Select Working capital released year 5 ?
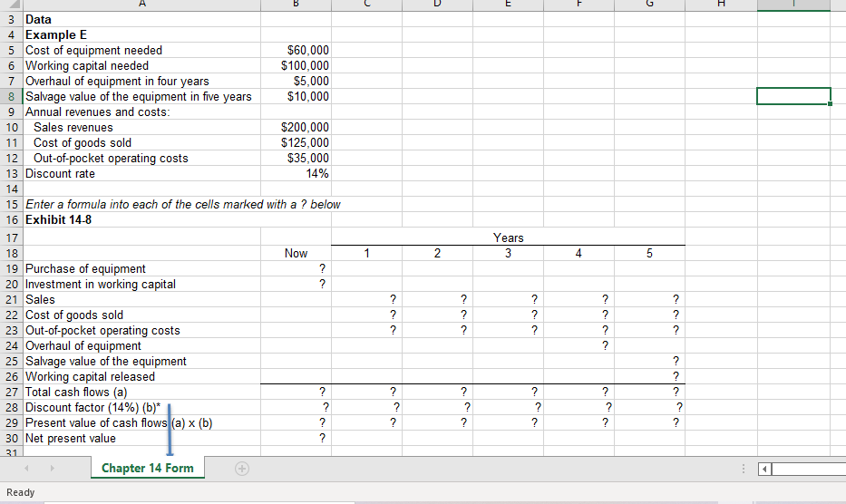This screenshot has width=846, height=504. tap(649, 377)
